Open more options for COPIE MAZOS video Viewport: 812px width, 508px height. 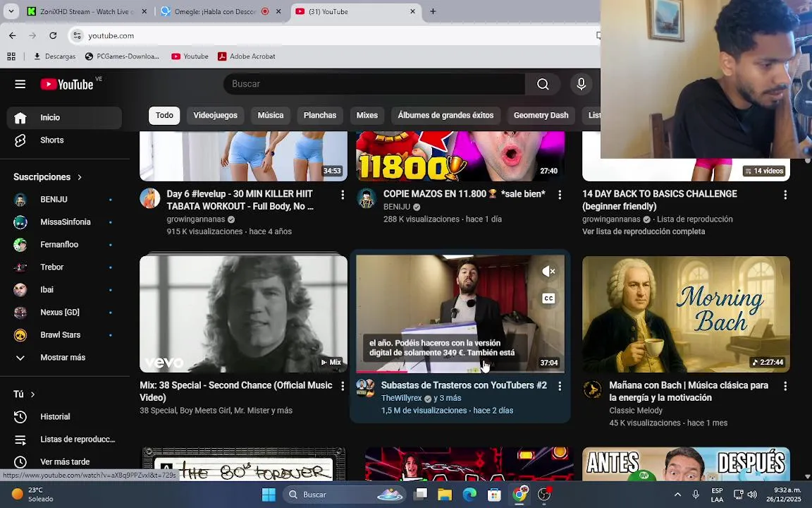[559, 195]
